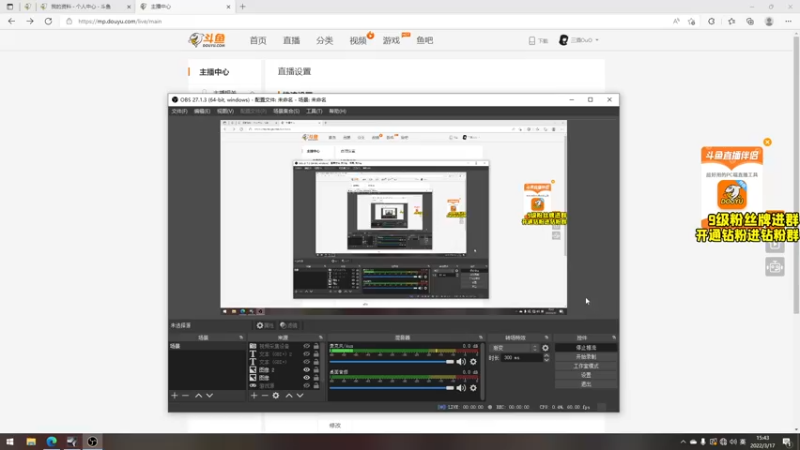This screenshot has width=800, height=450.
Task: Open the OBS Studio taskbar icon
Action: 92,441
